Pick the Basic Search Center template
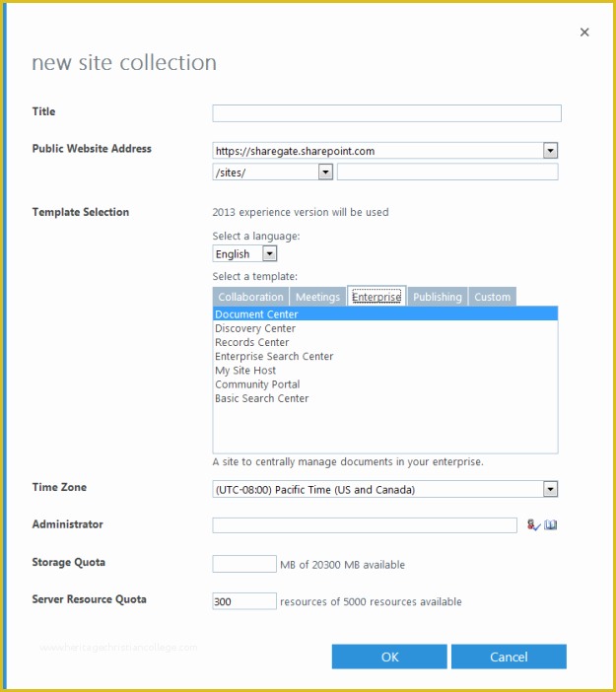 [x=385, y=398]
